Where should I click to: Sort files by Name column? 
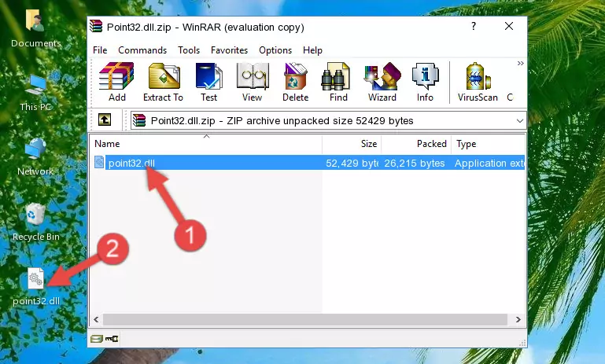click(x=206, y=144)
